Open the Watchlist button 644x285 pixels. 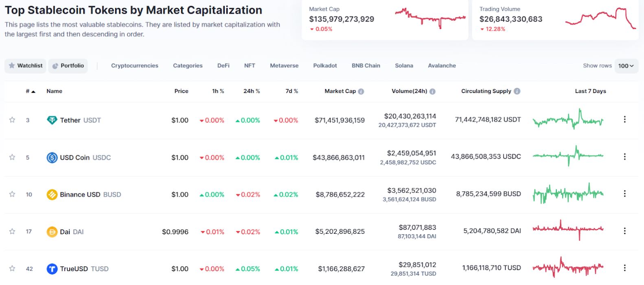tap(25, 65)
